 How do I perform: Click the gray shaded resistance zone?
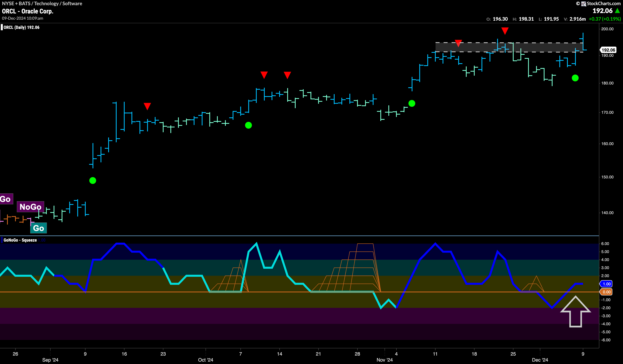pyautogui.click(x=509, y=47)
